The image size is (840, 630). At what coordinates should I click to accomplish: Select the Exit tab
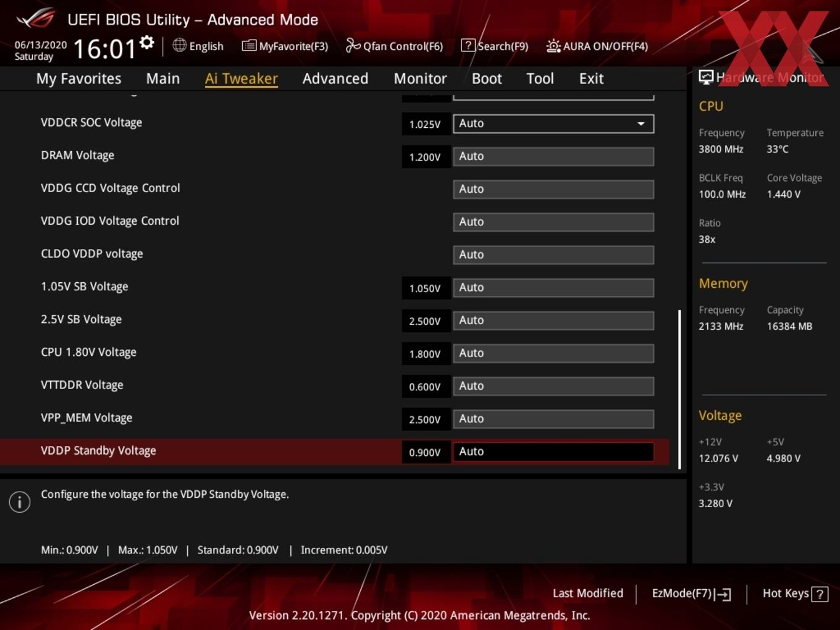pos(591,78)
